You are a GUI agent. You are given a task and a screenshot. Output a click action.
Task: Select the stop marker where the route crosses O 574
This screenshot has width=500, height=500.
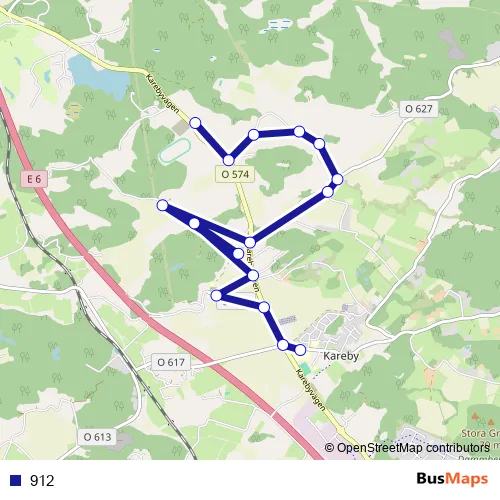250,242
